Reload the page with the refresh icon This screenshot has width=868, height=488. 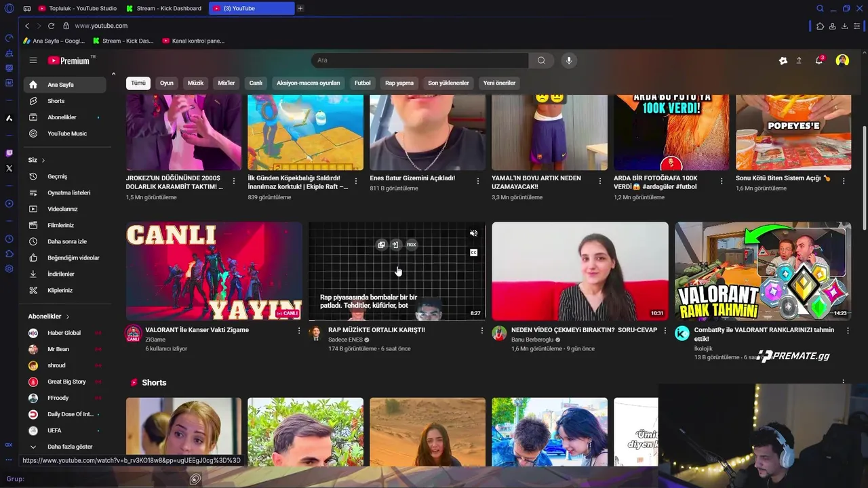pos(51,26)
